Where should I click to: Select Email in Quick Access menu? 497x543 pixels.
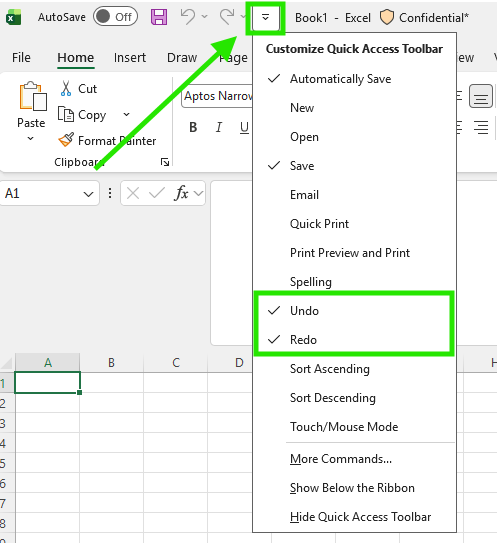[x=354, y=195]
